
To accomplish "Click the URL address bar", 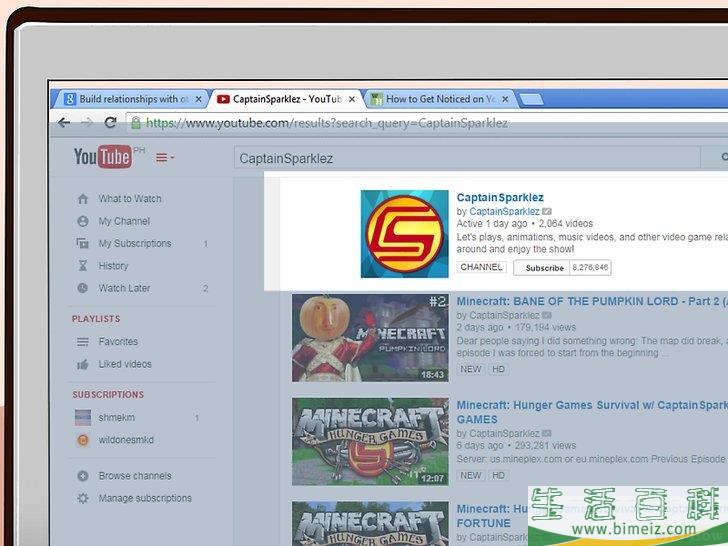I will 427,123.
